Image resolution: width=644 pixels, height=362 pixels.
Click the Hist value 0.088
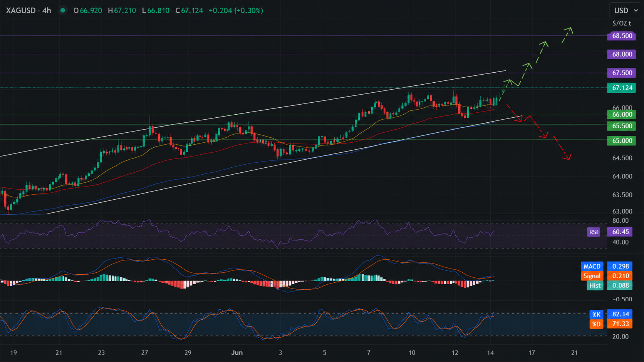[x=621, y=285]
